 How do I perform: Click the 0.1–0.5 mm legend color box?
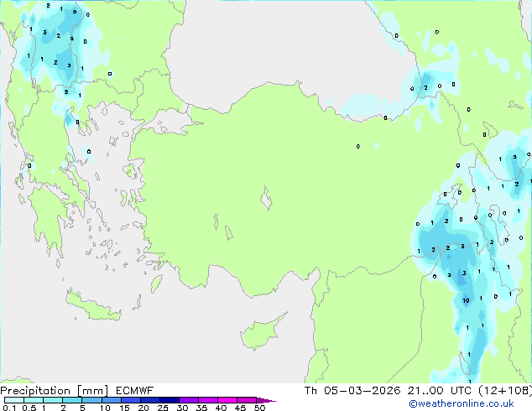pos(14,400)
